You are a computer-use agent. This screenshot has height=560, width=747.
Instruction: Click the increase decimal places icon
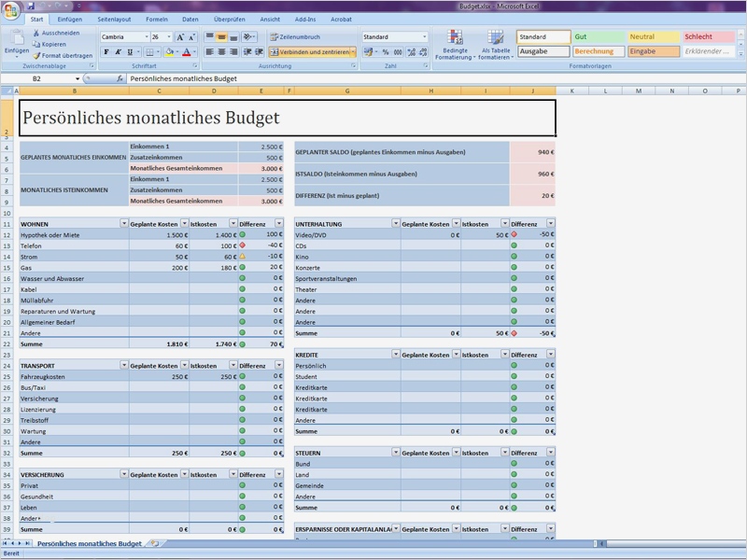pyautogui.click(x=411, y=52)
